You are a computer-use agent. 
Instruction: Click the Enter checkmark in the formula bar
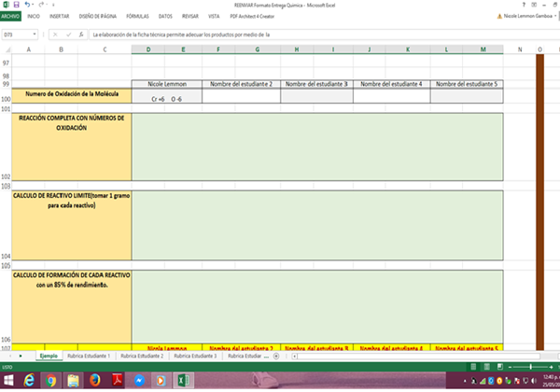(x=68, y=35)
